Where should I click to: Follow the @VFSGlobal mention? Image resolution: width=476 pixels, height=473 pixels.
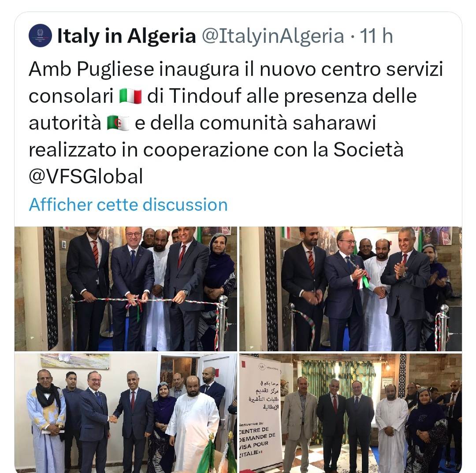pos(86,176)
